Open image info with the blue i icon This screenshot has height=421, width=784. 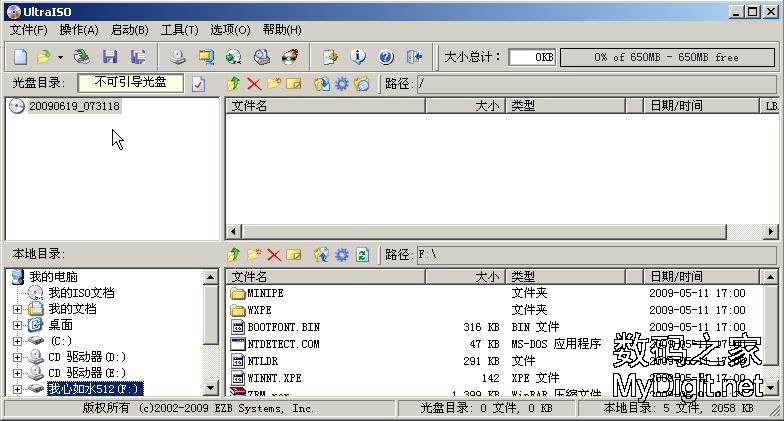click(x=358, y=57)
